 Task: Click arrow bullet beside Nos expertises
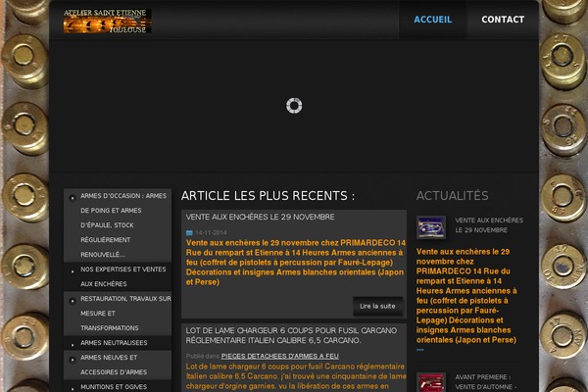[x=73, y=271]
